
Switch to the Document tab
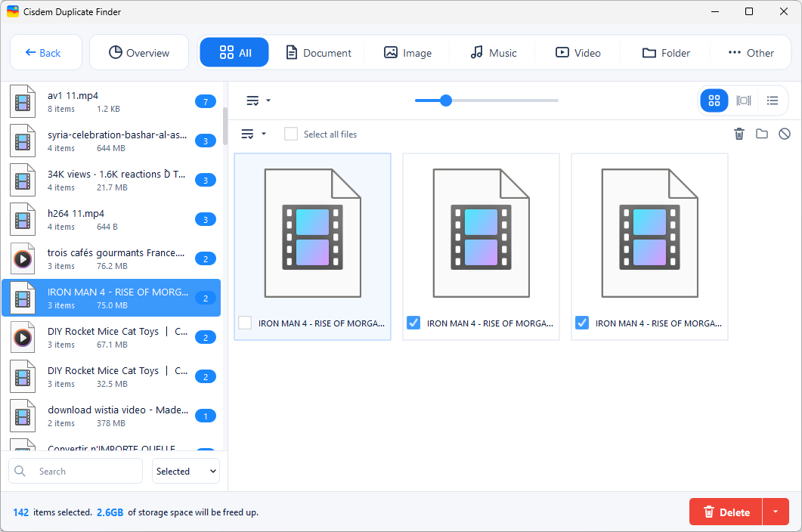pos(318,53)
